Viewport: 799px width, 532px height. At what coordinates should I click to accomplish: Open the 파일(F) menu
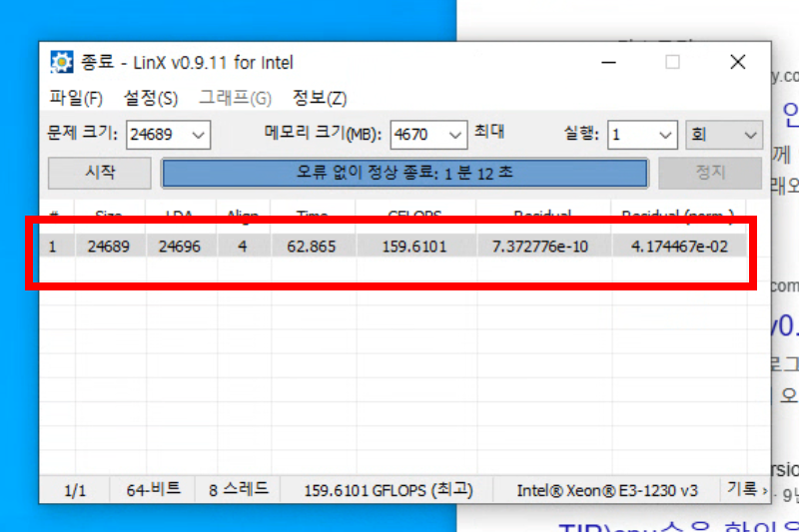click(76, 98)
